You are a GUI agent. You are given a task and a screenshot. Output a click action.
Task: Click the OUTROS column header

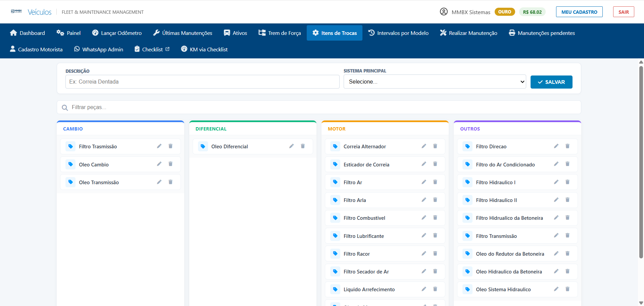point(470,129)
